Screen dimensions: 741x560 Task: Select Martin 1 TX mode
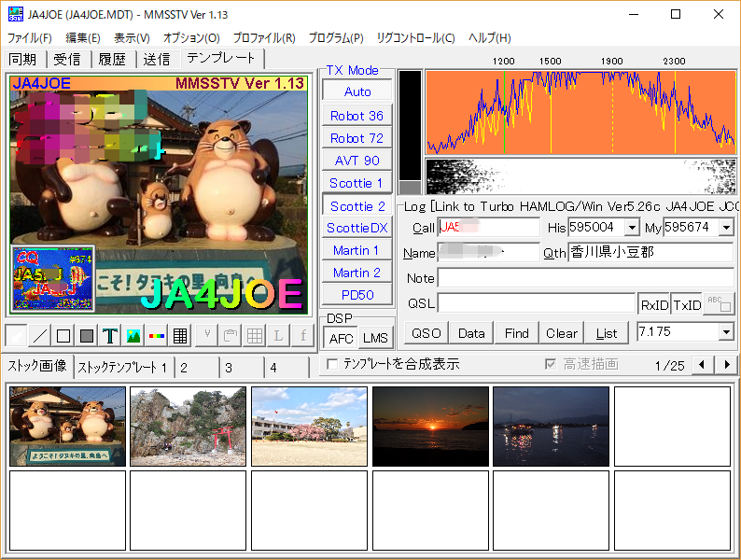click(x=357, y=250)
